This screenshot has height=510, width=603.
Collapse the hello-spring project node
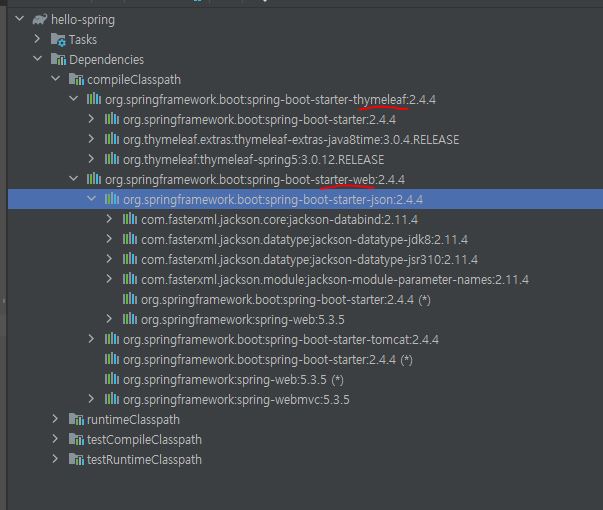tap(19, 18)
